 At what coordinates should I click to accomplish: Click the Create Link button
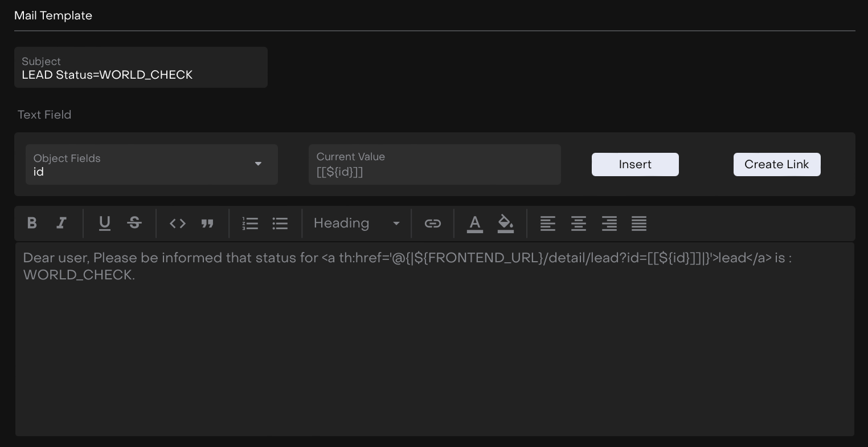(777, 165)
